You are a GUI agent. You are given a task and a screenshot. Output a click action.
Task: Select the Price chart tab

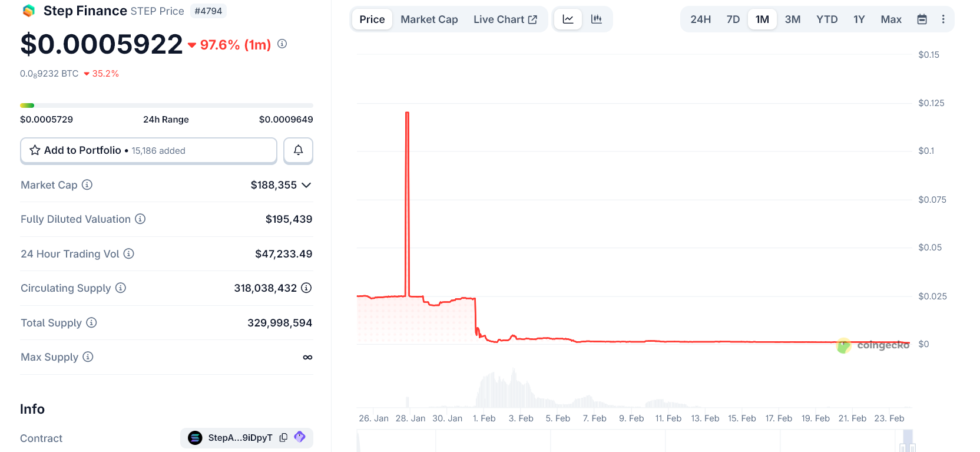372,19
